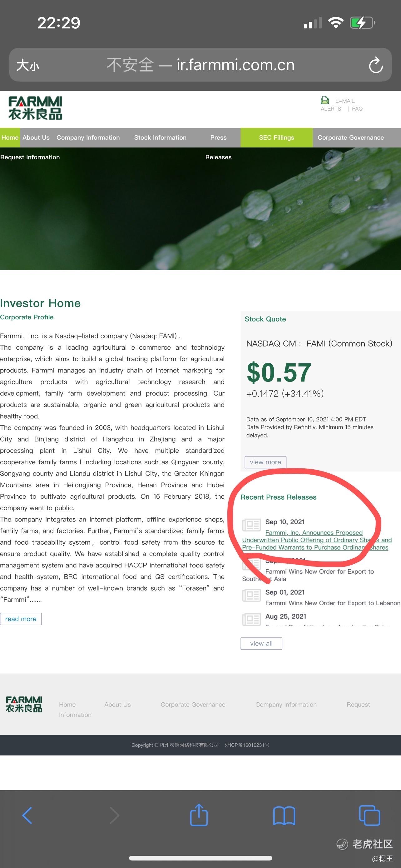Open the FAQ link in the header

click(x=357, y=109)
